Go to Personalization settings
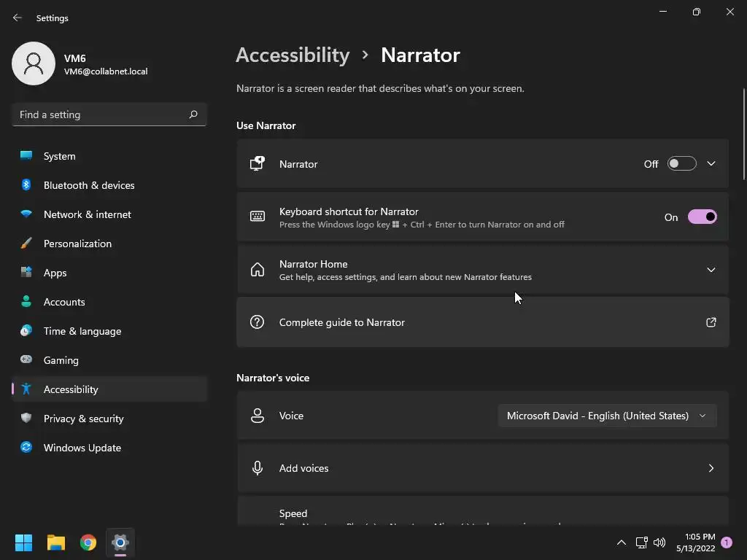 point(77,244)
